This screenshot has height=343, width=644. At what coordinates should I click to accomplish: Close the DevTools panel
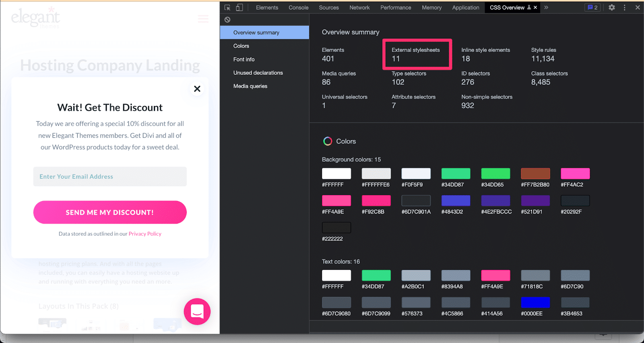coord(638,8)
